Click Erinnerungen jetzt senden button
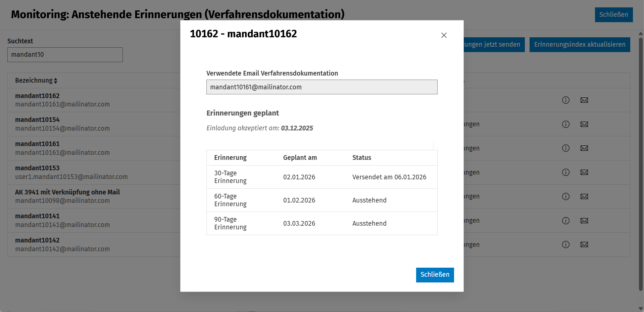This screenshot has height=312, width=644. [494, 45]
